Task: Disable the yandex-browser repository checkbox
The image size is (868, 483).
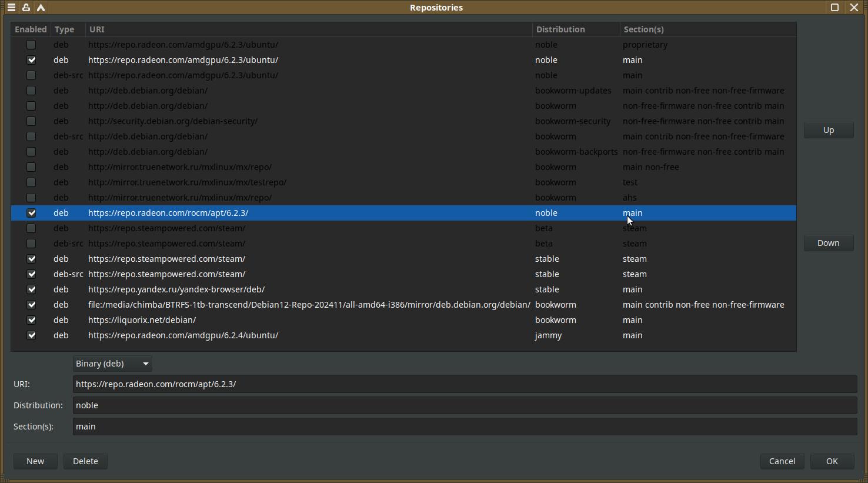Action: point(32,289)
